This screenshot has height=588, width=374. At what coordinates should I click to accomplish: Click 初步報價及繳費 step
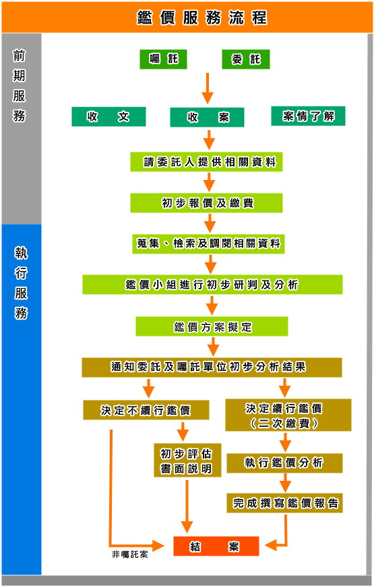pyautogui.click(x=206, y=203)
